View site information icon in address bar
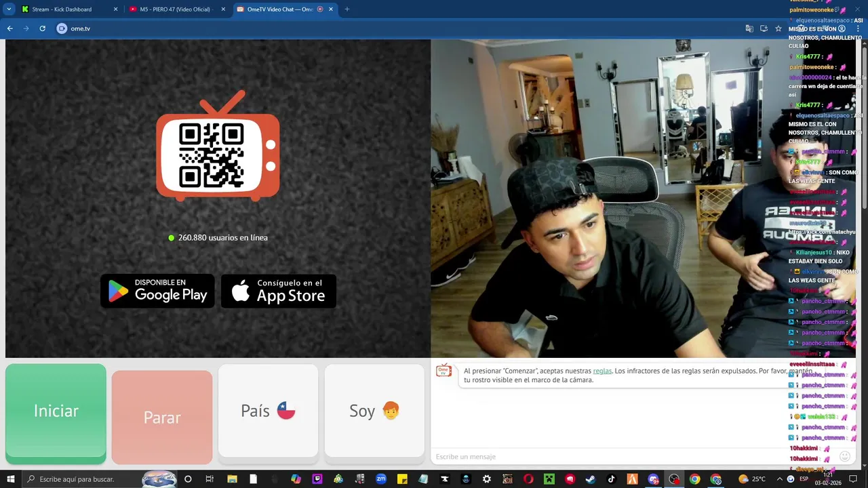This screenshot has width=868, height=488. click(x=62, y=28)
